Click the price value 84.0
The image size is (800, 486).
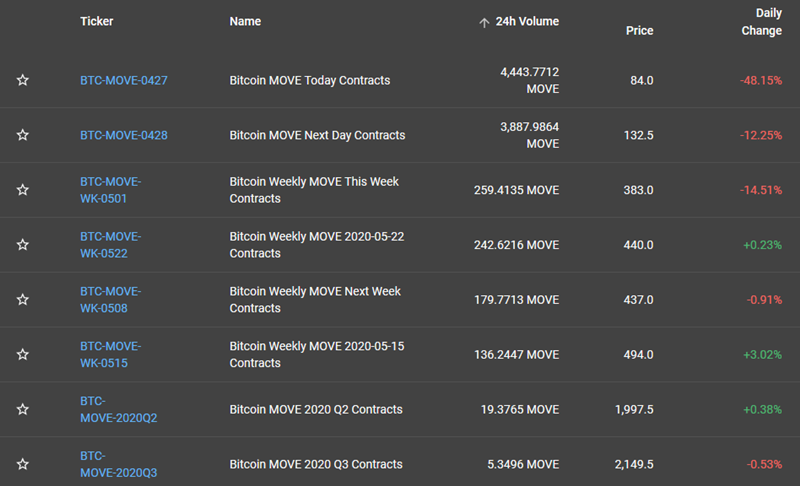(641, 81)
